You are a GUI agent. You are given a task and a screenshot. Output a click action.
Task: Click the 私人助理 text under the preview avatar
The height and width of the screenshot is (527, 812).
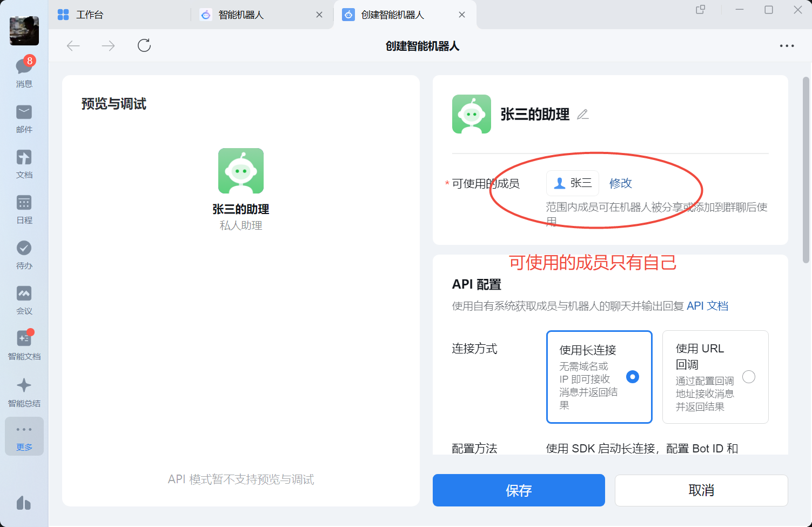(241, 225)
